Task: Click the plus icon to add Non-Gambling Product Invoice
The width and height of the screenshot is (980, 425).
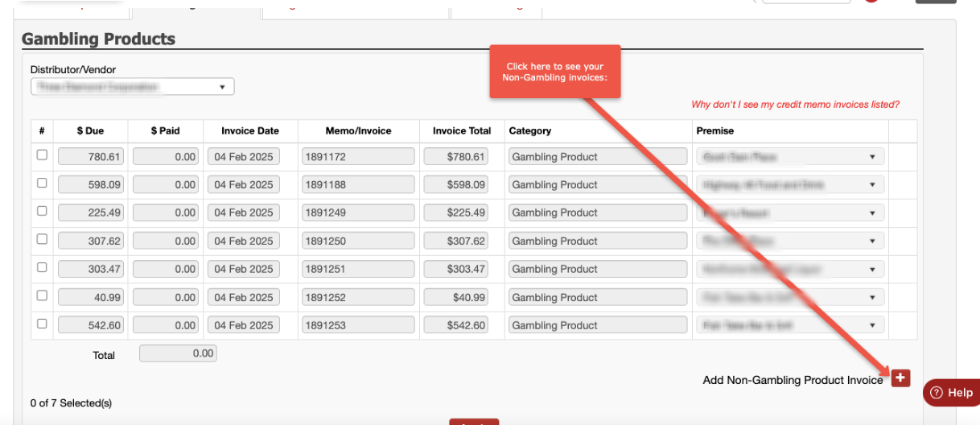Action: (x=901, y=378)
